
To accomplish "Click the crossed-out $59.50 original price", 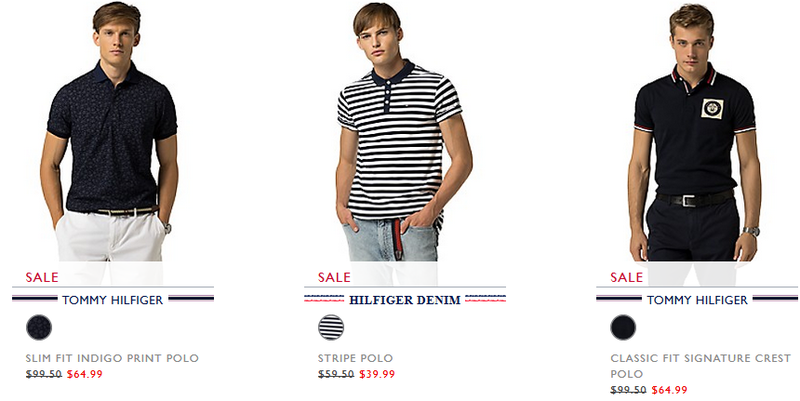I will click(336, 374).
